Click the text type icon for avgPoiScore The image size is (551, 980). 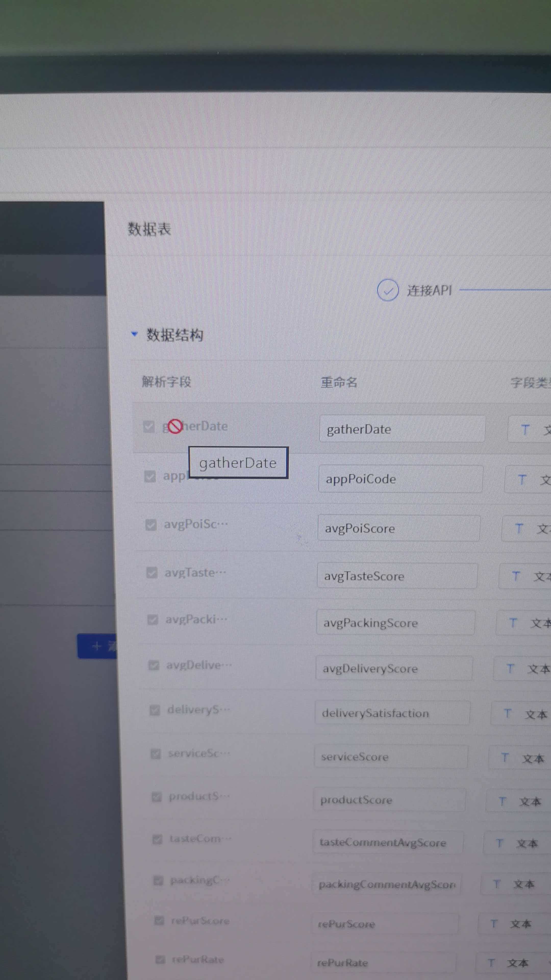(x=519, y=528)
